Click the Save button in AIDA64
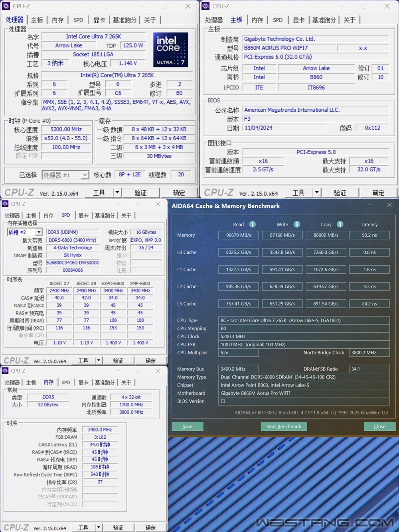 click(x=188, y=426)
